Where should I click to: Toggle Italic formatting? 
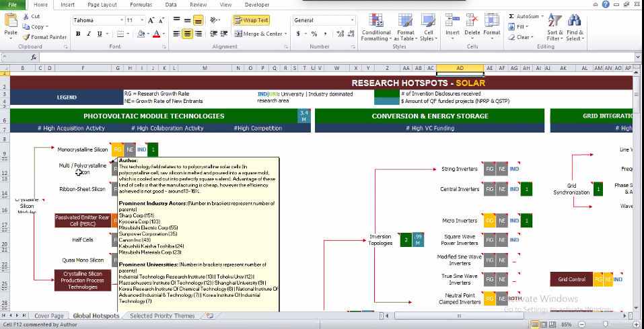[x=89, y=34]
